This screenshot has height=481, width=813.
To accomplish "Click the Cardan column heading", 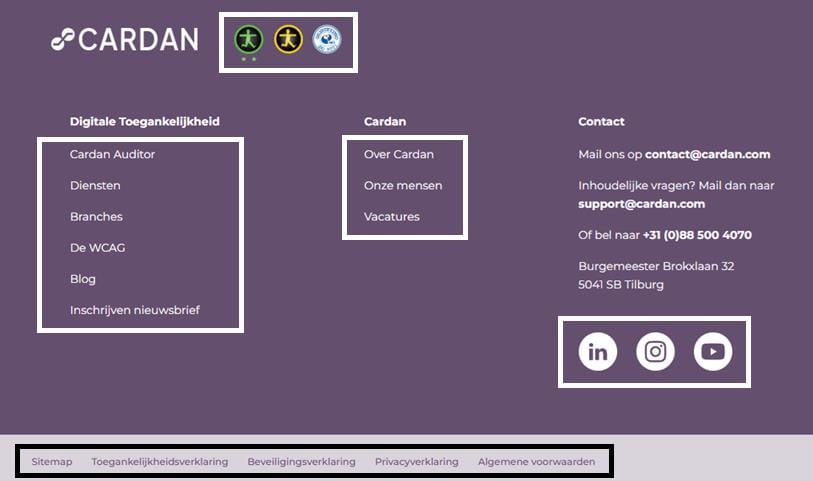I will coord(385,122).
